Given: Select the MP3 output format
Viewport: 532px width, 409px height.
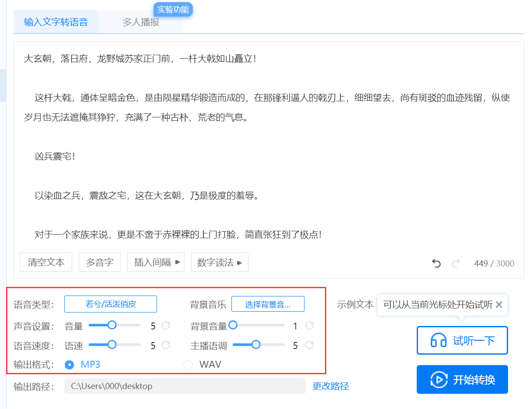Looking at the screenshot, I should 69,365.
